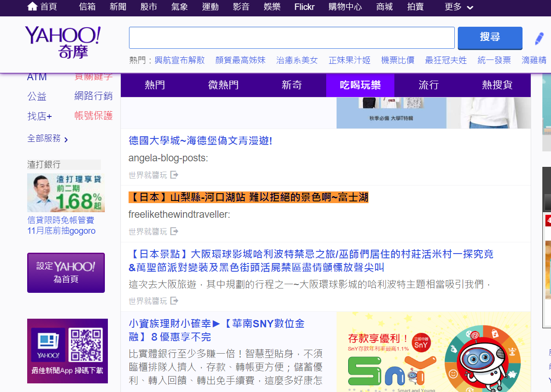This screenshot has height=392, width=551.
Task: Open external link icon under 海德堡 article
Action: (174, 175)
